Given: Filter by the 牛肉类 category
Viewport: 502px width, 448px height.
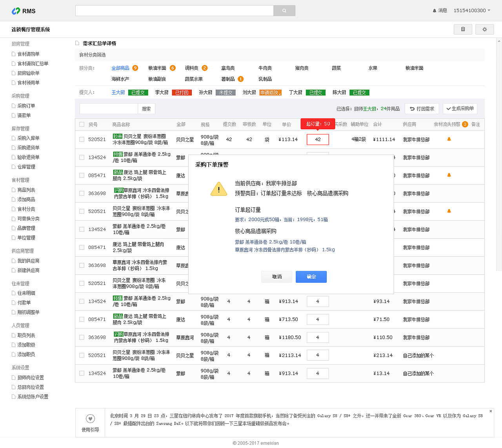Looking at the screenshot, I should click(x=265, y=68).
